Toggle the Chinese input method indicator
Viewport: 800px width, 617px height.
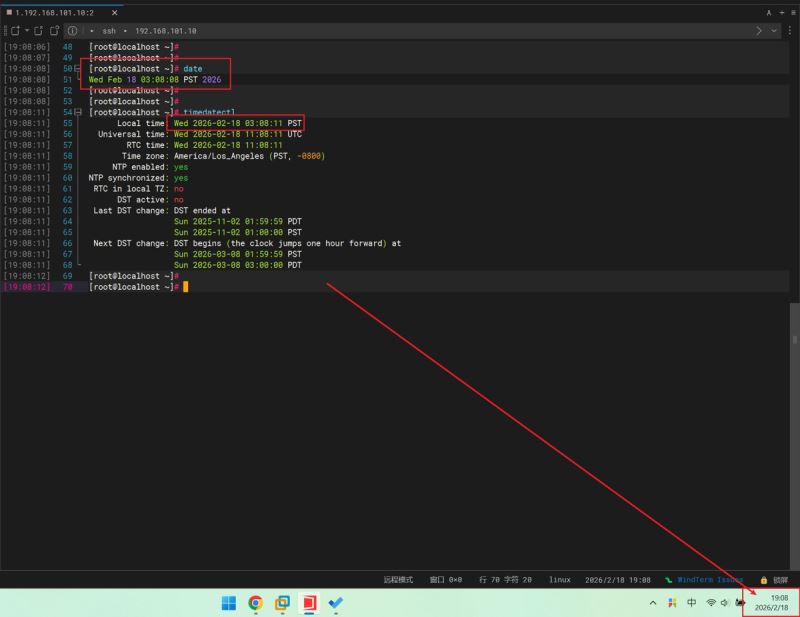(692, 603)
